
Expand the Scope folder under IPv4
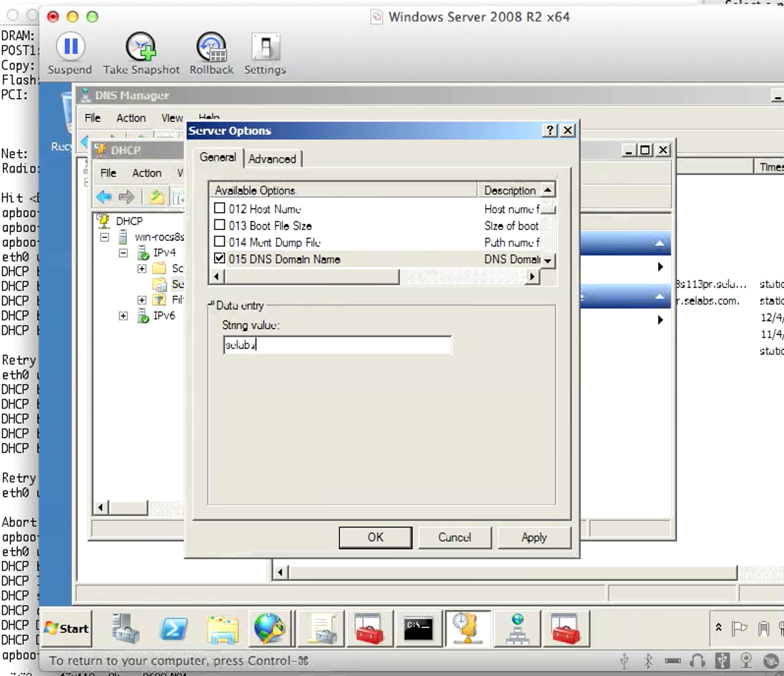(142, 269)
